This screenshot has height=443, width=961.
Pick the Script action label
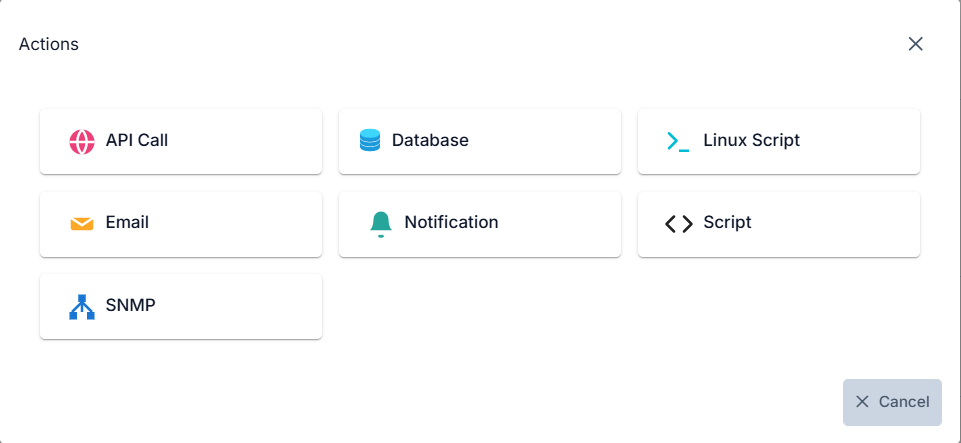click(727, 222)
